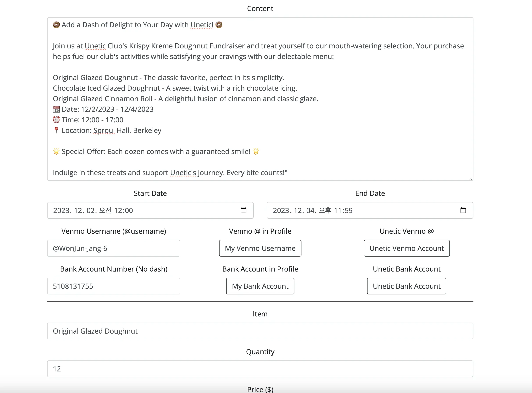Select End Date 2023.12.04 field
The width and height of the screenshot is (532, 393).
[370, 210]
